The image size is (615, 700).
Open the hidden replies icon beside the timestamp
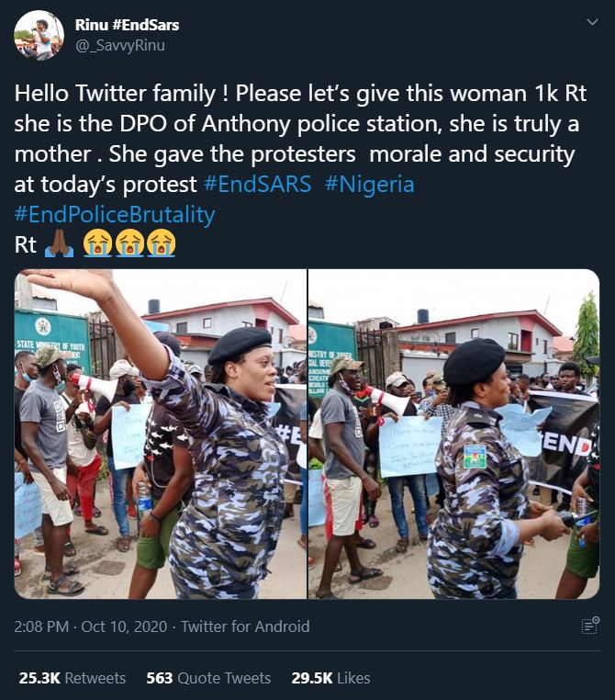point(590,626)
